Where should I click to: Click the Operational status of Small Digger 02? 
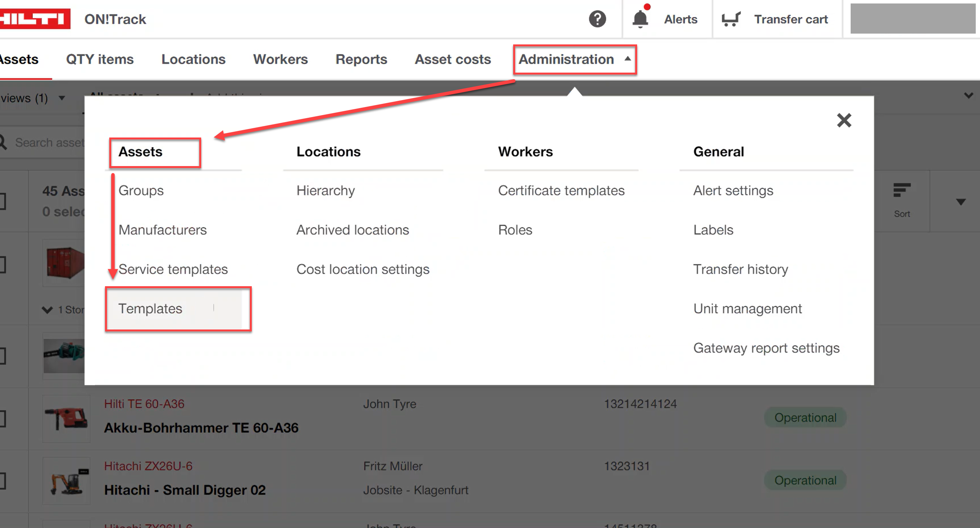[805, 480]
